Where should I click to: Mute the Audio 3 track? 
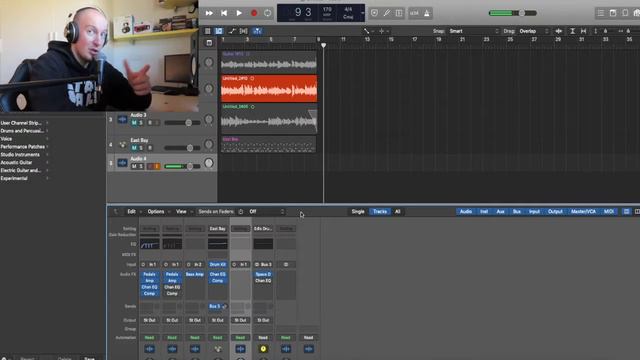134,123
